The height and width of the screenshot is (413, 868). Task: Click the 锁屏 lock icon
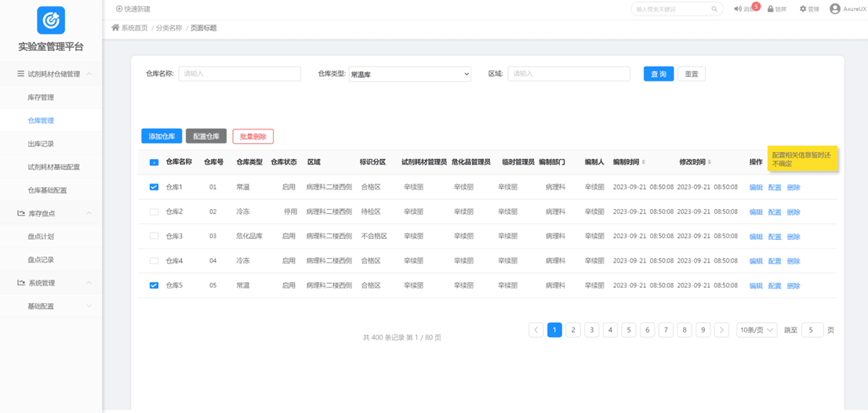[x=770, y=9]
